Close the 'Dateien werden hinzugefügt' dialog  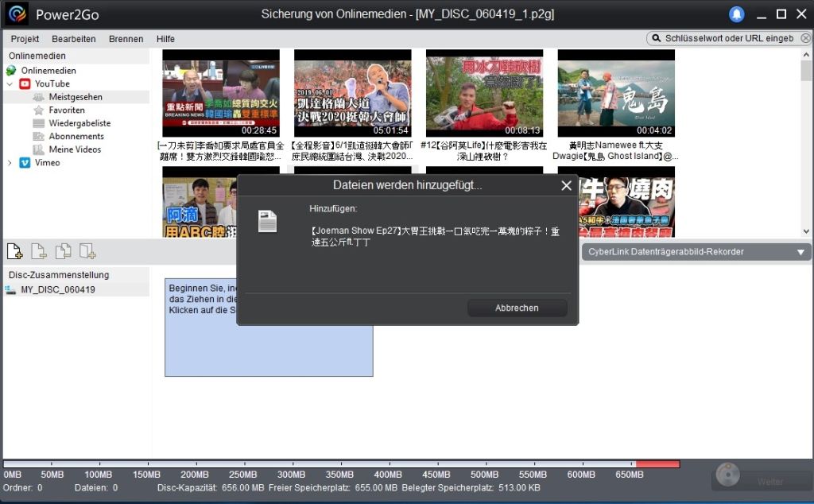pos(566,186)
